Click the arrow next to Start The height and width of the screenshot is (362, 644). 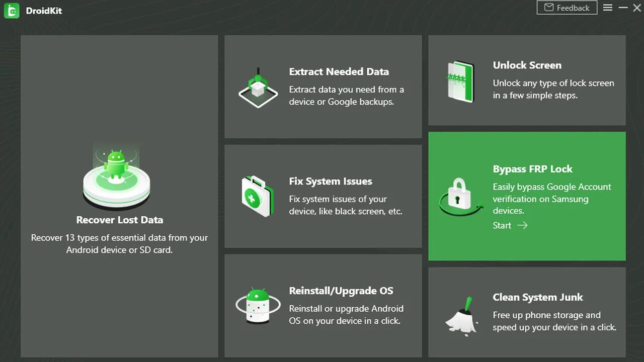523,225
